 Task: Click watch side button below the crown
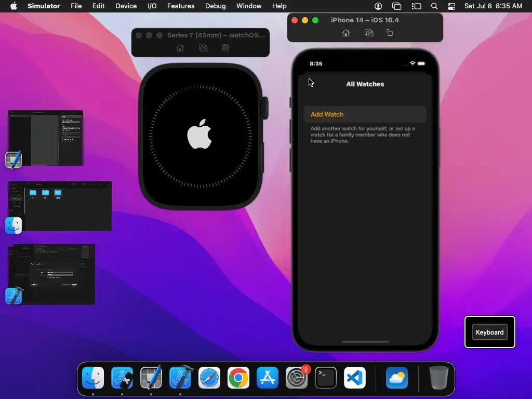263,158
